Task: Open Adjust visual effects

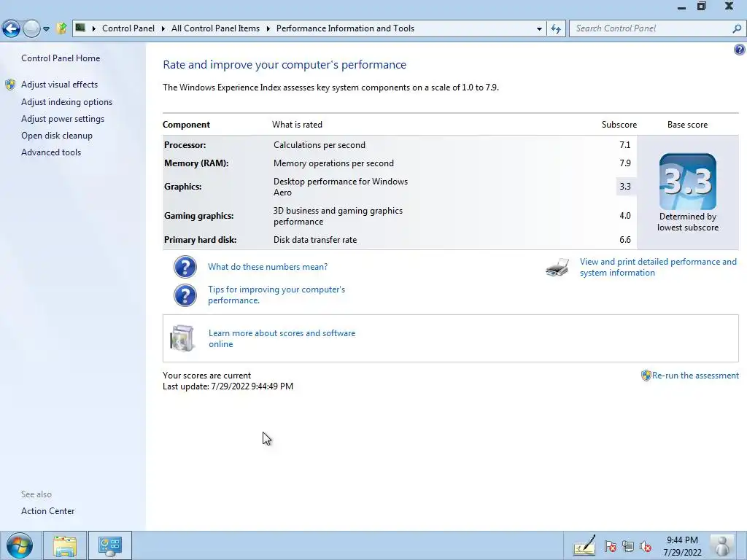Action: tap(60, 85)
